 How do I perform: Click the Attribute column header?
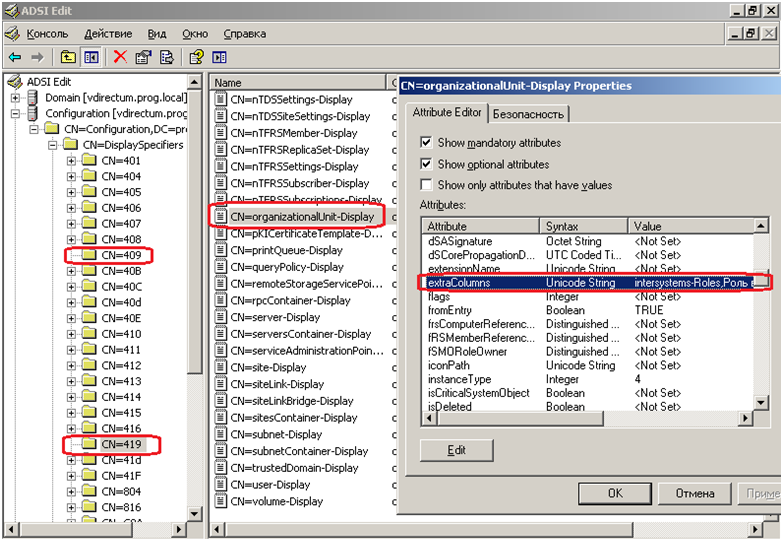480,226
